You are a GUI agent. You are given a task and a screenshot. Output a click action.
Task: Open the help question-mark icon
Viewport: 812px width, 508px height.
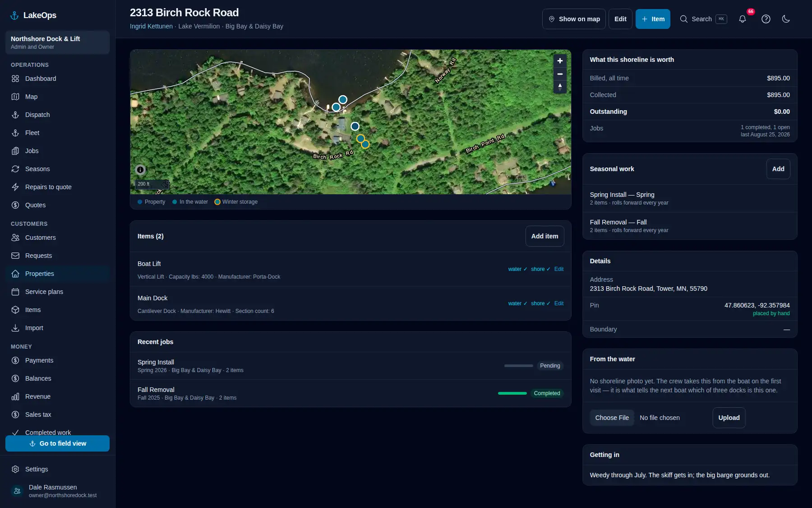[766, 19]
